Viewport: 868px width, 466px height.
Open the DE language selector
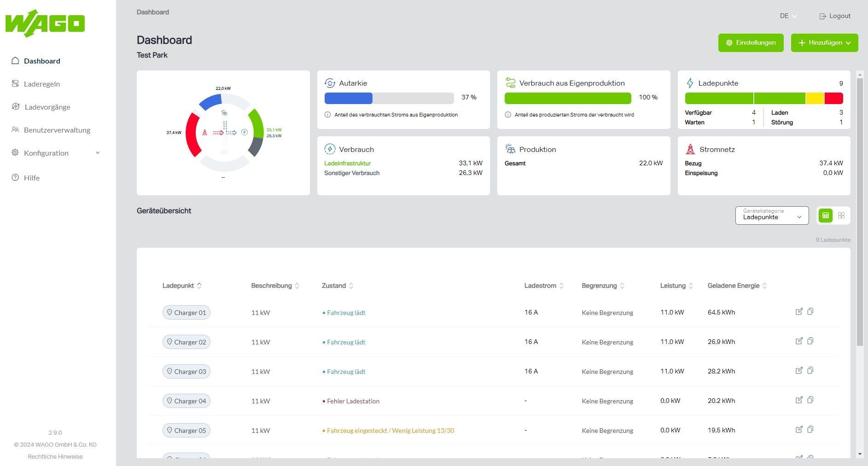(x=788, y=16)
